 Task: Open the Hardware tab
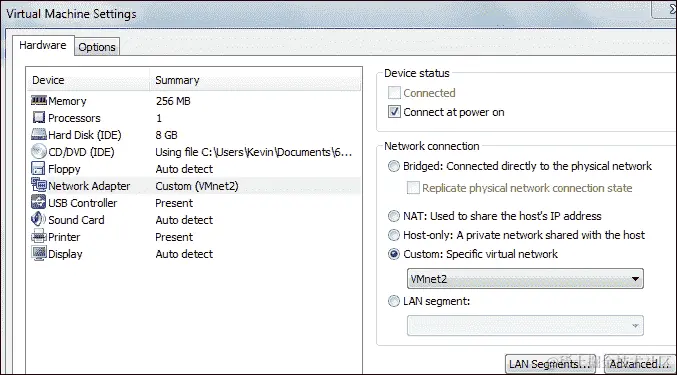tap(43, 45)
